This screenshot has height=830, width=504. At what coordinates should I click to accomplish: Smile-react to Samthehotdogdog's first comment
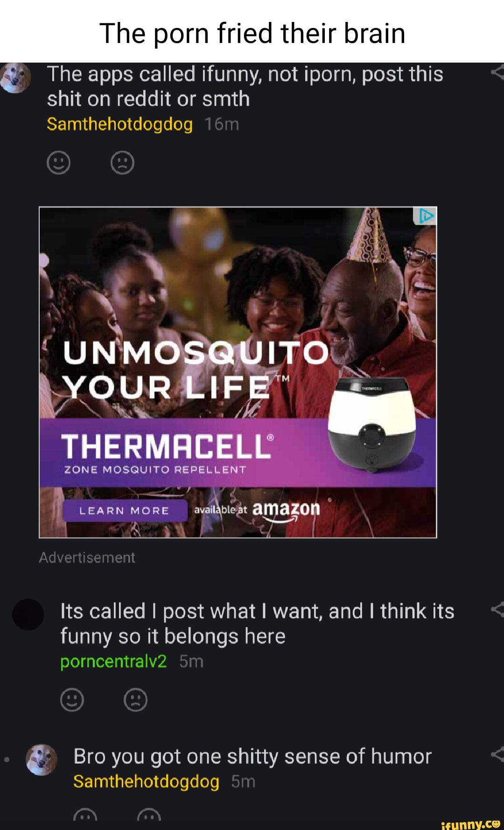click(59, 163)
